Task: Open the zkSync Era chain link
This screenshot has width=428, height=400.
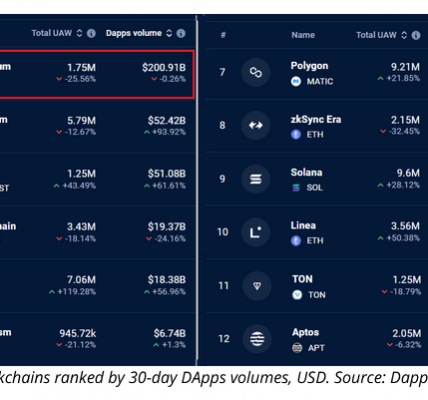Action: [x=316, y=119]
